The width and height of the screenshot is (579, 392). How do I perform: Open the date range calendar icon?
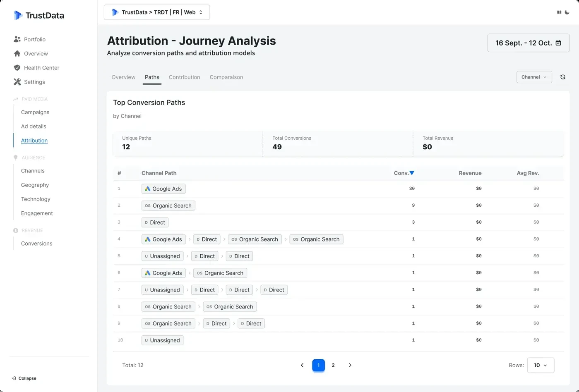(558, 43)
